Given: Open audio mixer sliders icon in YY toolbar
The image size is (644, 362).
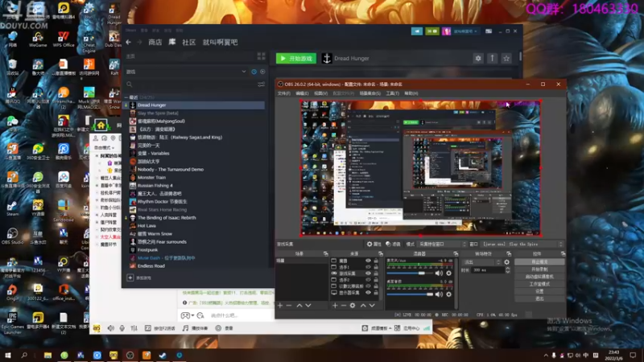Looking at the screenshot, I should [134, 328].
